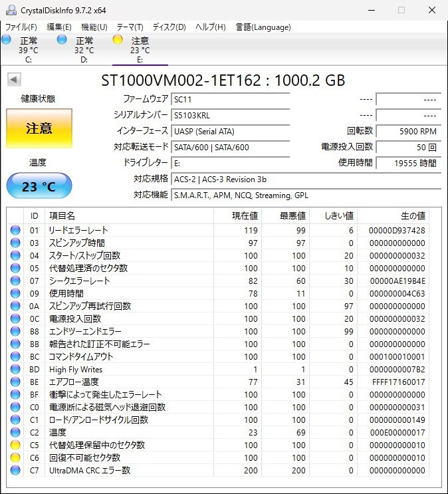This screenshot has width=448, height=494.
Task: Click status orb for 07 シークエラーレート
Action: point(15,281)
